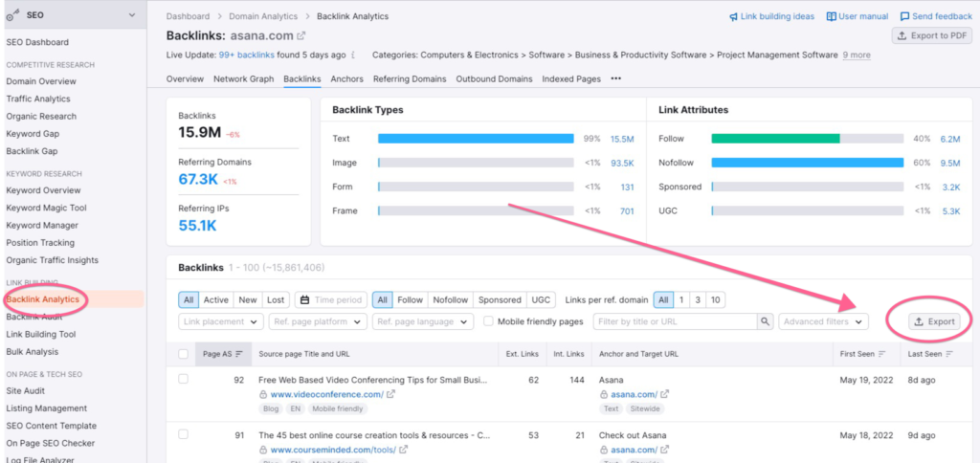This screenshot has width=980, height=463.
Task: Select the Nofollow link attribute filter
Action: pos(450,300)
